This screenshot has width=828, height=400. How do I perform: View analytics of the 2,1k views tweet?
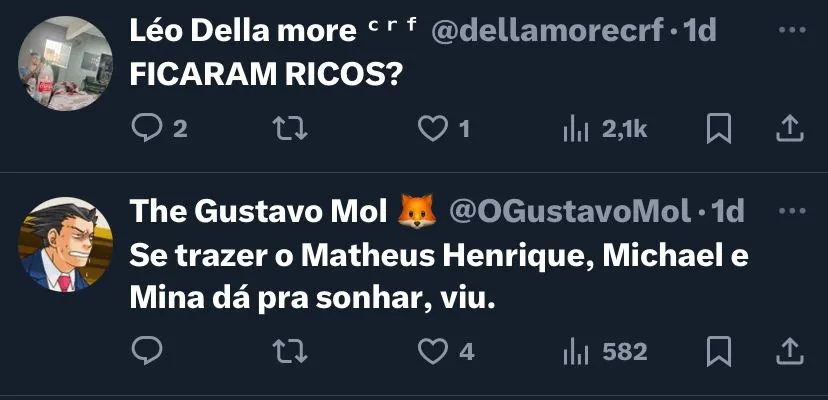tap(577, 128)
